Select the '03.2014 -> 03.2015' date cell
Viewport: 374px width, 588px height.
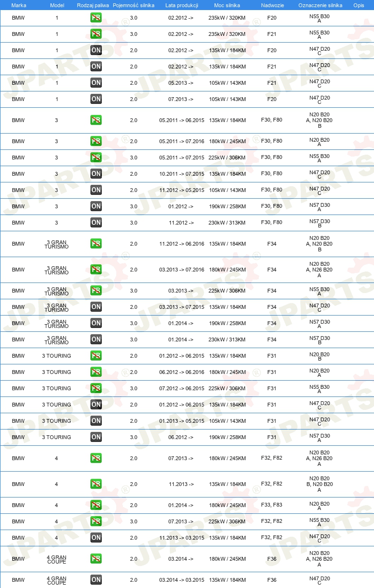(182, 580)
